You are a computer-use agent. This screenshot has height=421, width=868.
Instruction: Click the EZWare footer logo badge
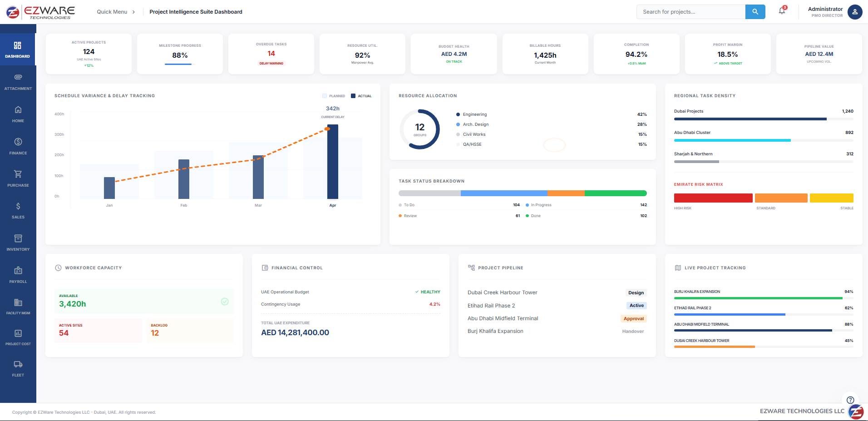pos(856,412)
